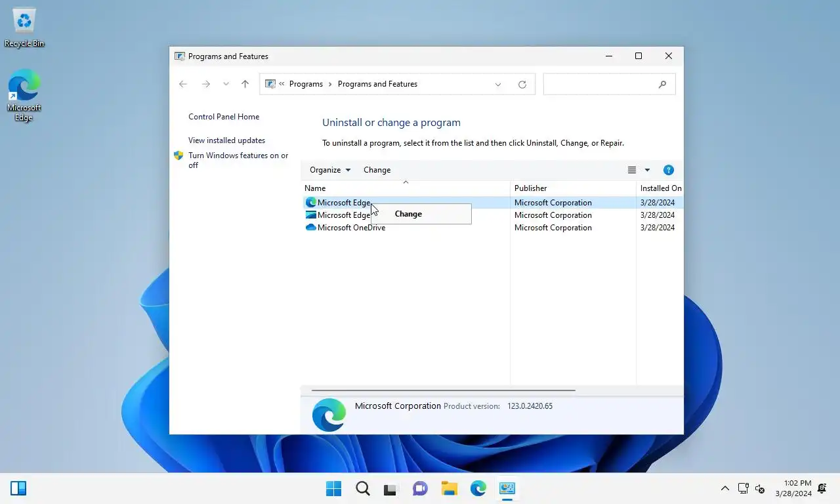840x504 pixels.
Task: Click the Control Panel taskbar icon
Action: [507, 488]
